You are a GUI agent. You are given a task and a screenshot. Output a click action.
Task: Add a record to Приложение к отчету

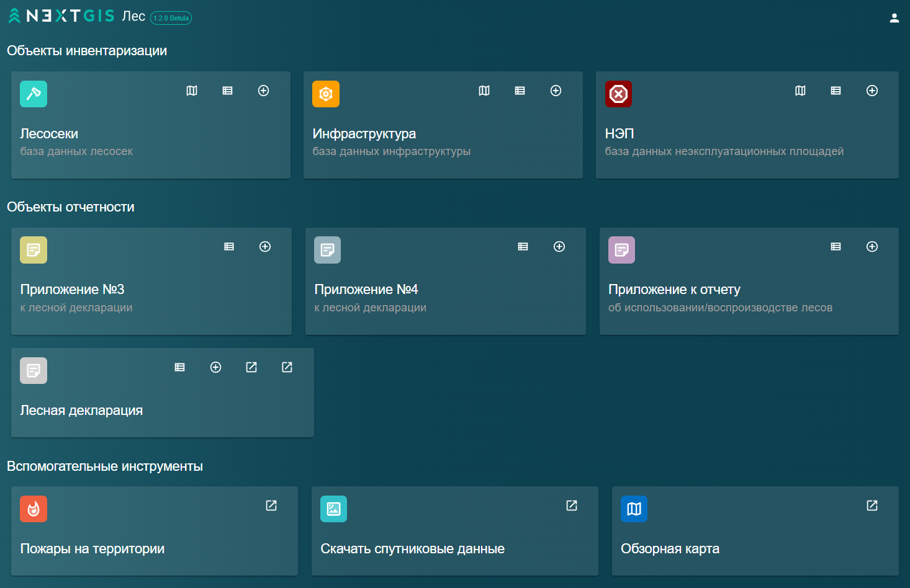(x=872, y=246)
